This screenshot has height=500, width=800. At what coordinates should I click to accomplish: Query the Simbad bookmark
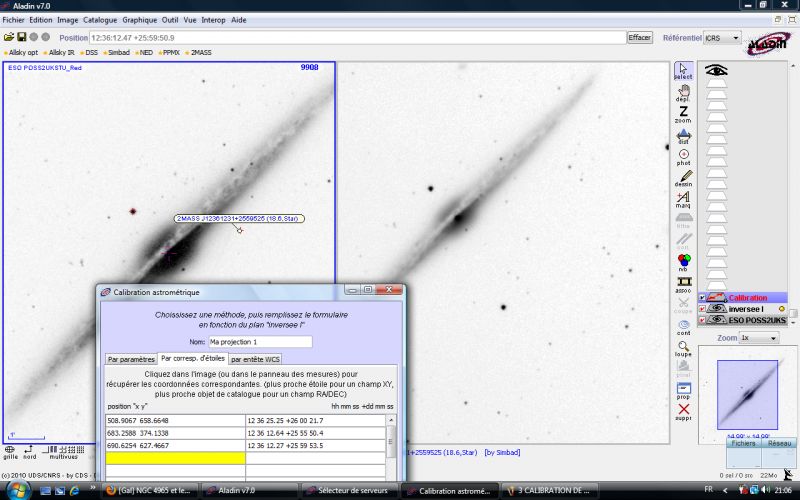[x=116, y=53]
